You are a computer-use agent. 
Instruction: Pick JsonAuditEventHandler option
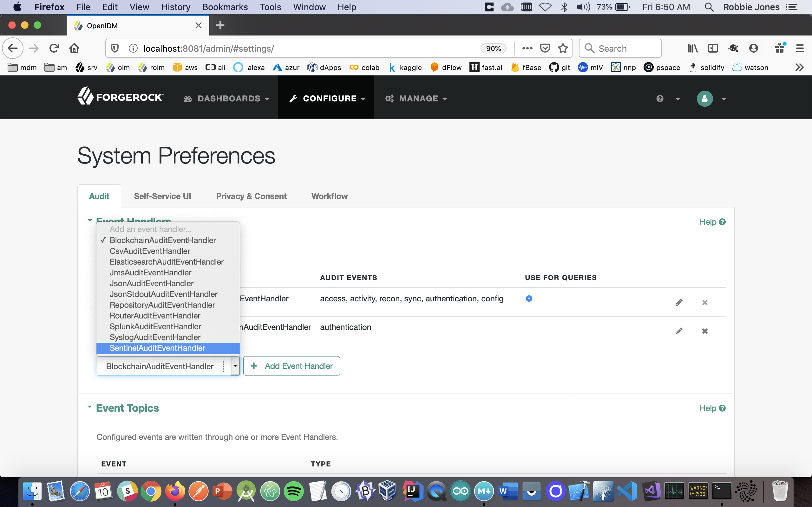pos(151,283)
